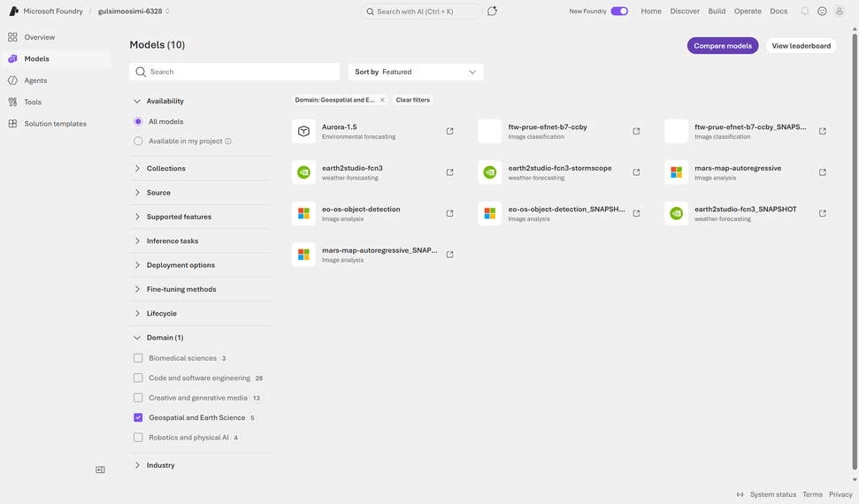Select the All models radio button
The image size is (859, 504).
[x=138, y=122]
